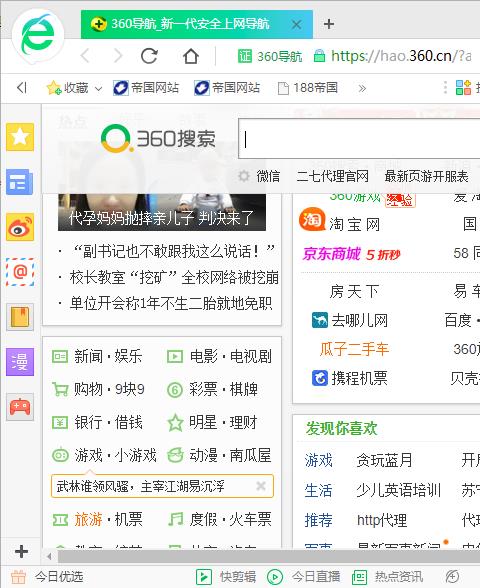This screenshot has height=588, width=480.
Task: Open the 武林谁领风骚 promo text
Action: (x=141, y=486)
